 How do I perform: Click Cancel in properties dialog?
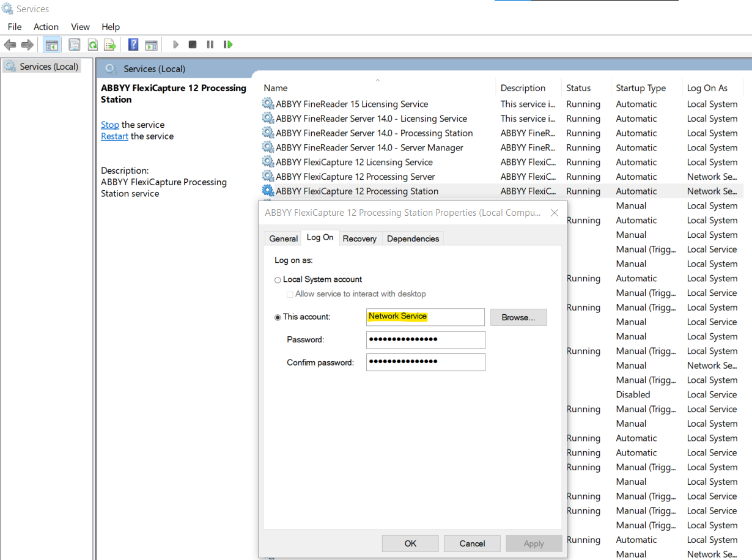[x=472, y=543]
